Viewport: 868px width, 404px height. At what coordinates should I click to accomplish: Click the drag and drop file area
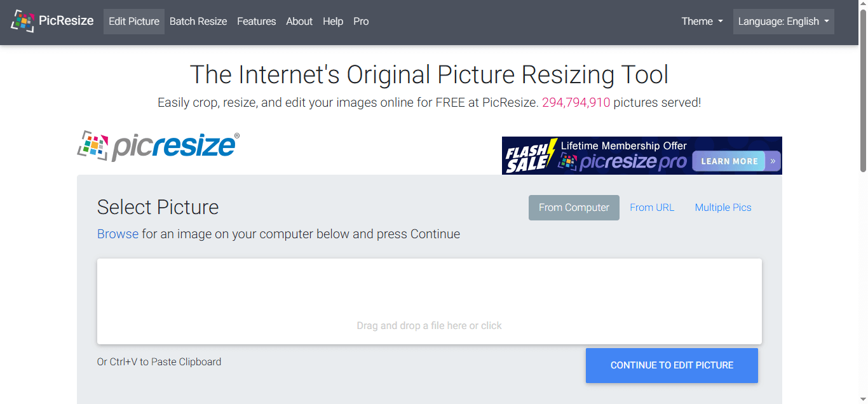[x=429, y=301]
